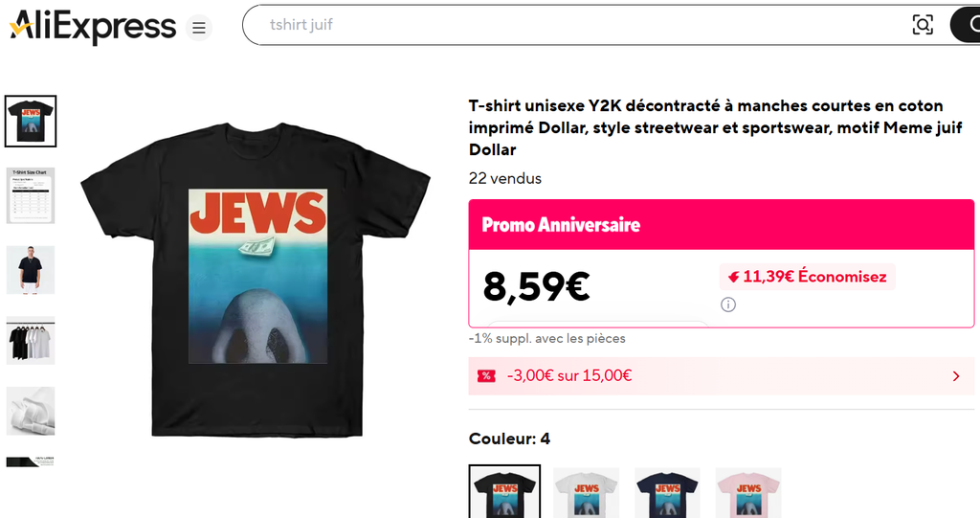Image resolution: width=980 pixels, height=518 pixels.
Task: Select the black shirt color option
Action: coord(504,492)
